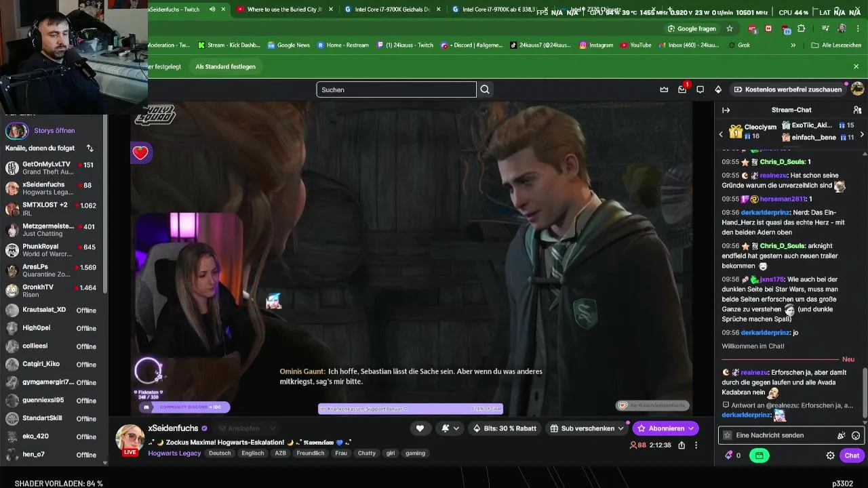Open Storys öffnen in sidebar
Viewport: 868px width, 488px height.
[x=54, y=130]
